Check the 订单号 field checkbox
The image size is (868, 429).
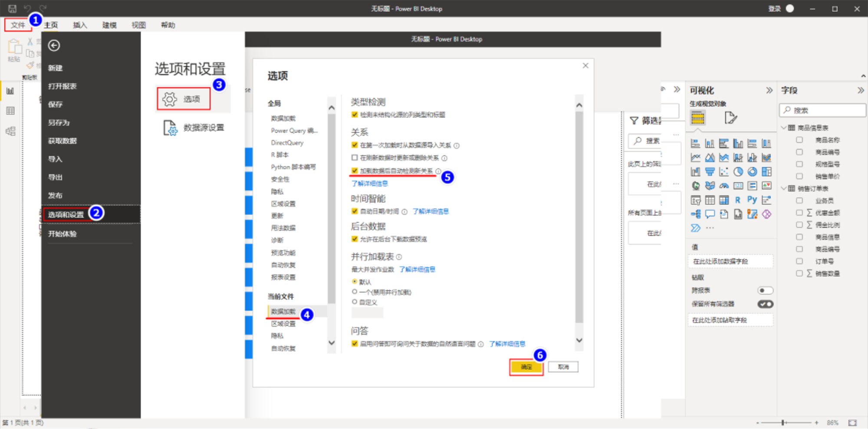799,261
